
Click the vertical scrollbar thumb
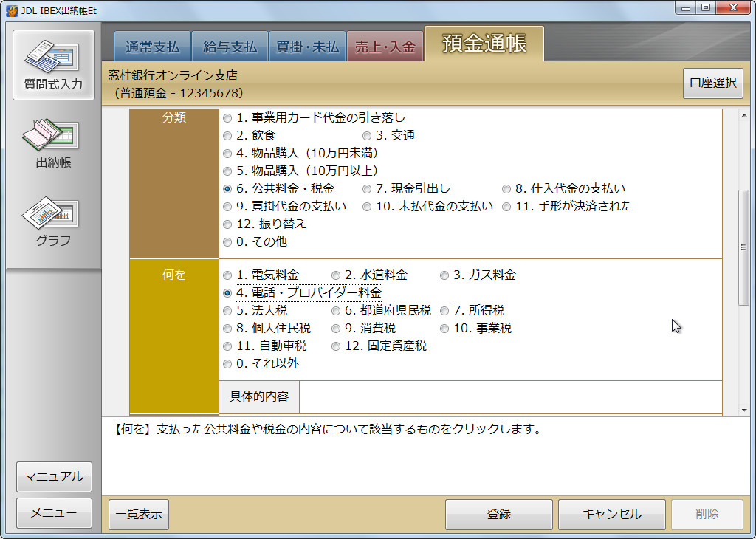744,248
